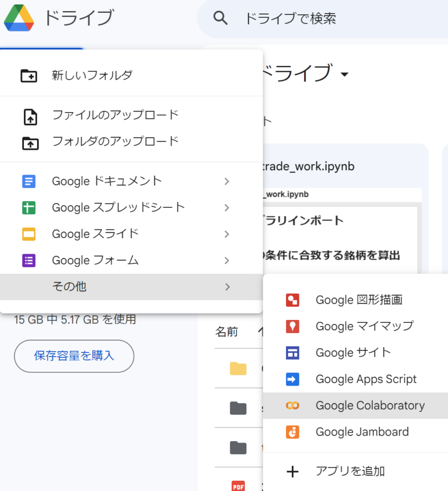Select Google Jamboard

pos(356,432)
